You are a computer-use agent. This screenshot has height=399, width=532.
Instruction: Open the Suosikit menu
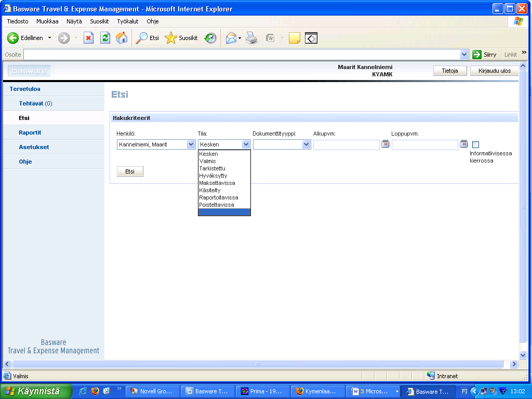99,21
